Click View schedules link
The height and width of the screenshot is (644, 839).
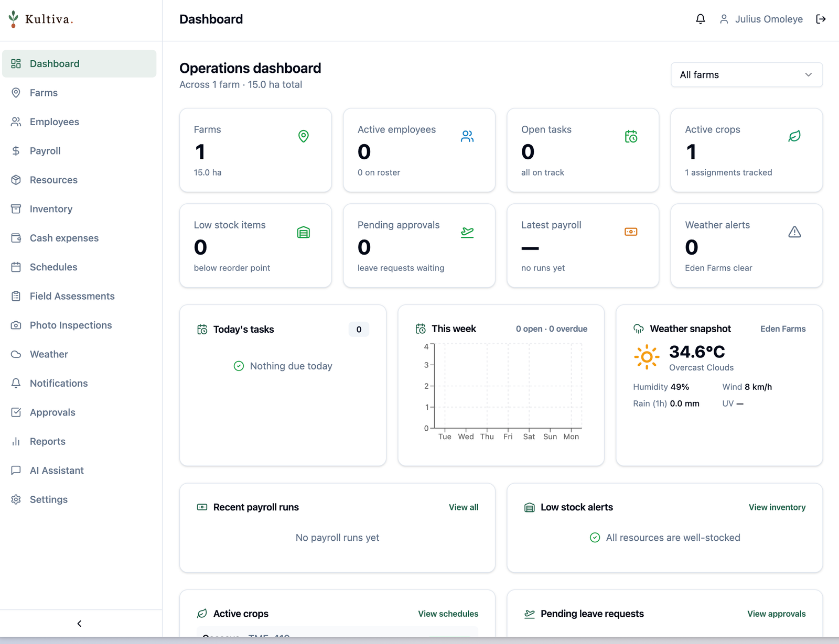[x=448, y=614]
